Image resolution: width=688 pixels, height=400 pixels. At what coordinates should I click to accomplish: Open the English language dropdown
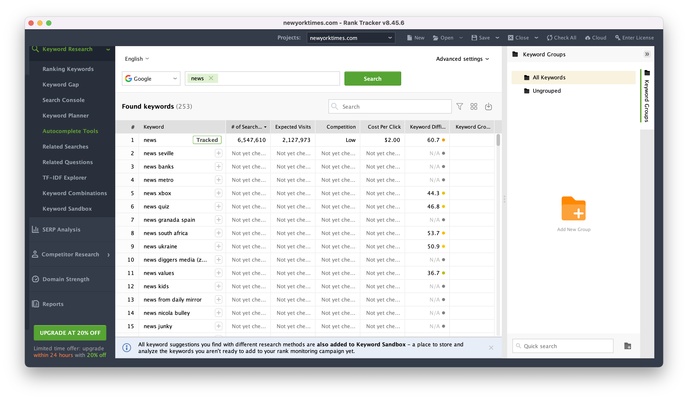click(x=136, y=59)
